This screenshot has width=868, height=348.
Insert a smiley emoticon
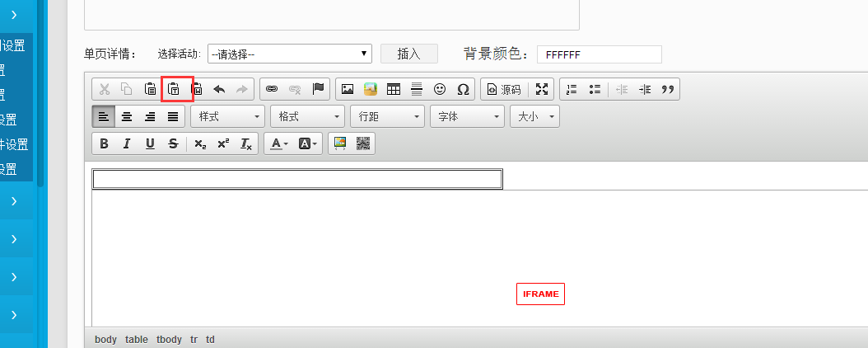440,89
